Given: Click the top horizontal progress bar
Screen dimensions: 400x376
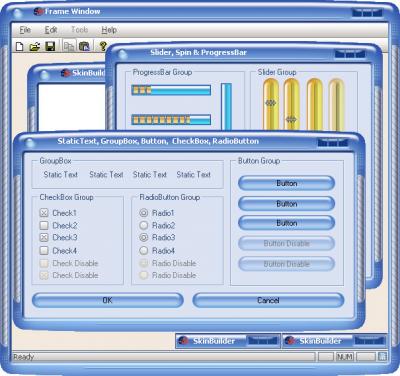Looking at the screenshot, I should point(171,90).
